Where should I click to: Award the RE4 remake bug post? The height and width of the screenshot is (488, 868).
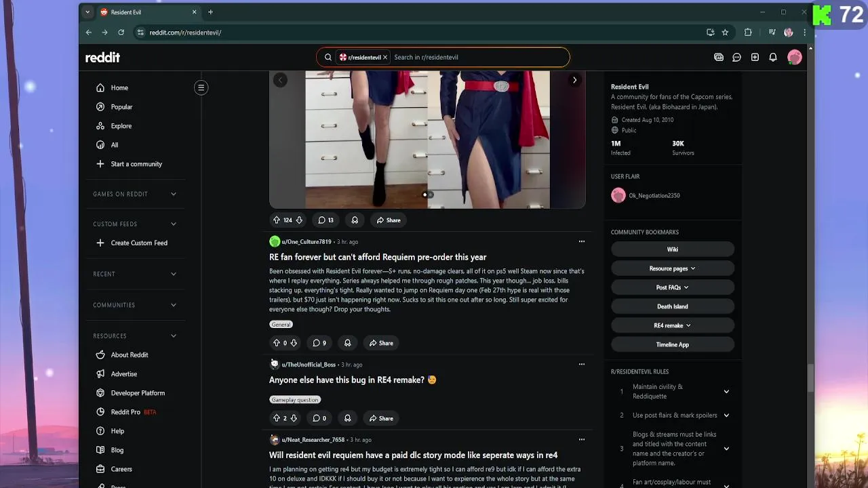pos(347,418)
